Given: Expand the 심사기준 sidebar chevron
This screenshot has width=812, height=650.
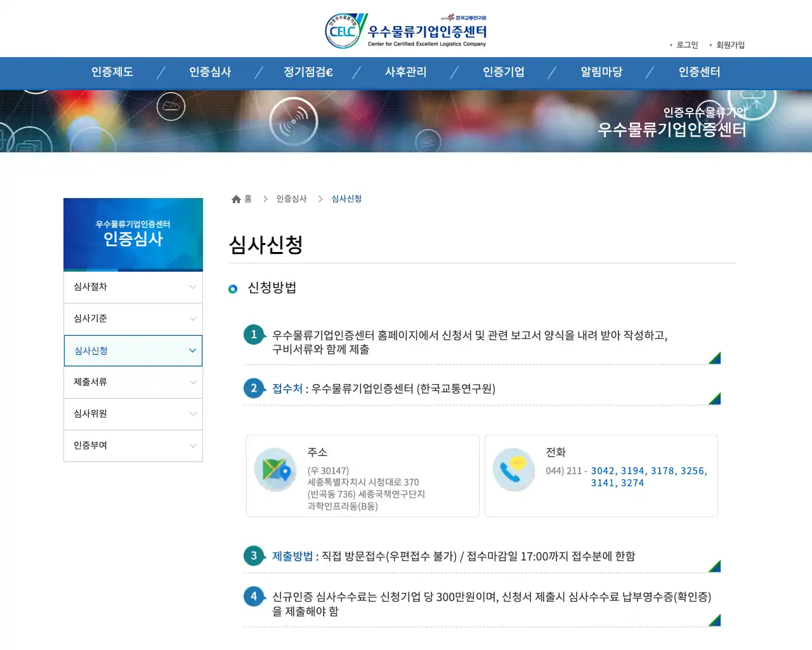Looking at the screenshot, I should pos(193,319).
